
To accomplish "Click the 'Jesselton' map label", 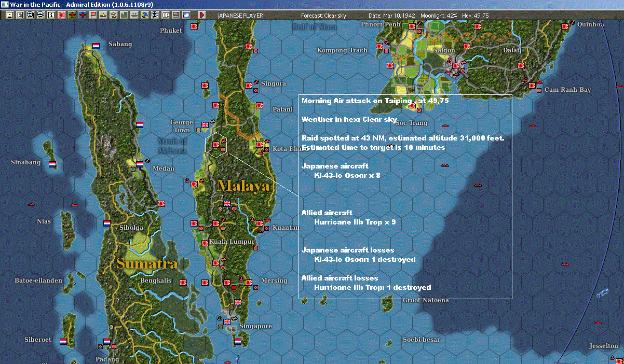I will pos(604,346).
